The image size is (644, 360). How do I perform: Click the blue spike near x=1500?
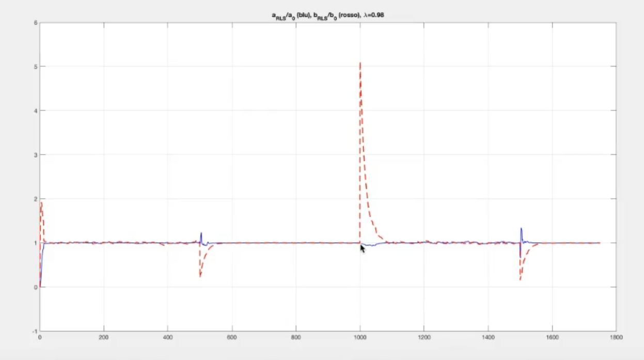(521, 229)
